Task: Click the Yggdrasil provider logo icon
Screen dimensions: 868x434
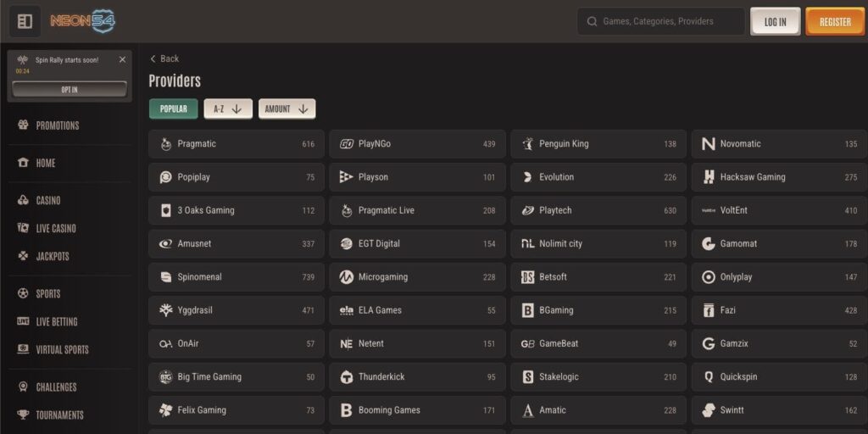Action: (x=166, y=310)
